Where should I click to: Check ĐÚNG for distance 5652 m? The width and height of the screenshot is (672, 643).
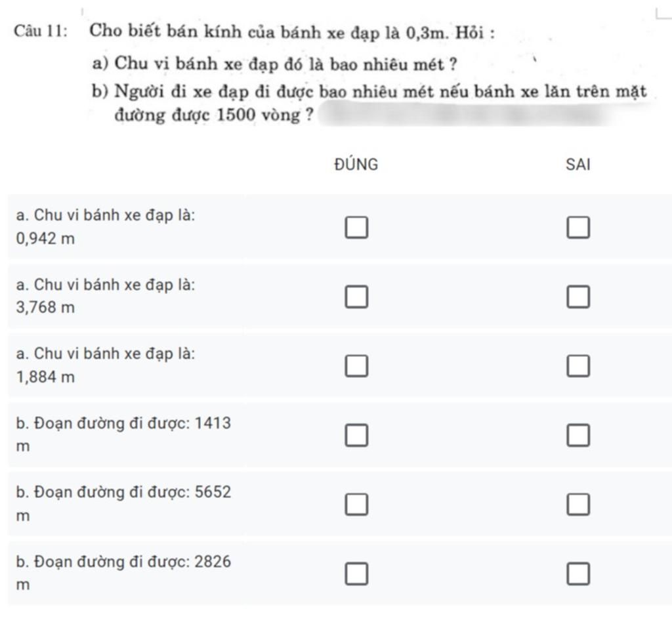click(x=356, y=504)
